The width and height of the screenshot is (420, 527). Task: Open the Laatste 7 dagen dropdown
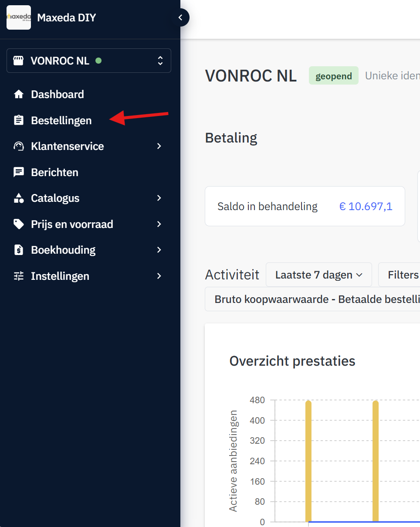pos(319,275)
